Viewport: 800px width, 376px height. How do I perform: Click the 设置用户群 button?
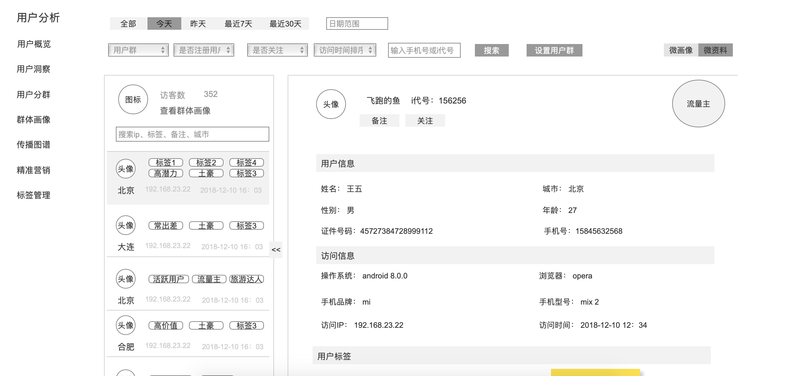[x=554, y=51]
